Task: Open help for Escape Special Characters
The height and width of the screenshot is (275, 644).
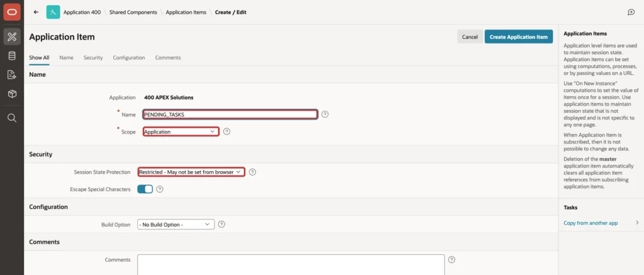Action: click(160, 189)
